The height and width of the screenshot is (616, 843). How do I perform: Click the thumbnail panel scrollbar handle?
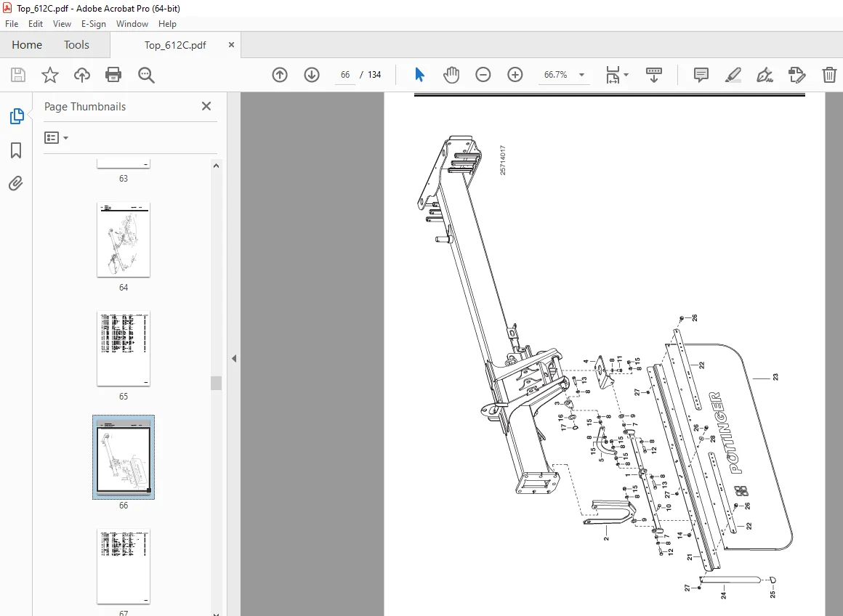[216, 383]
